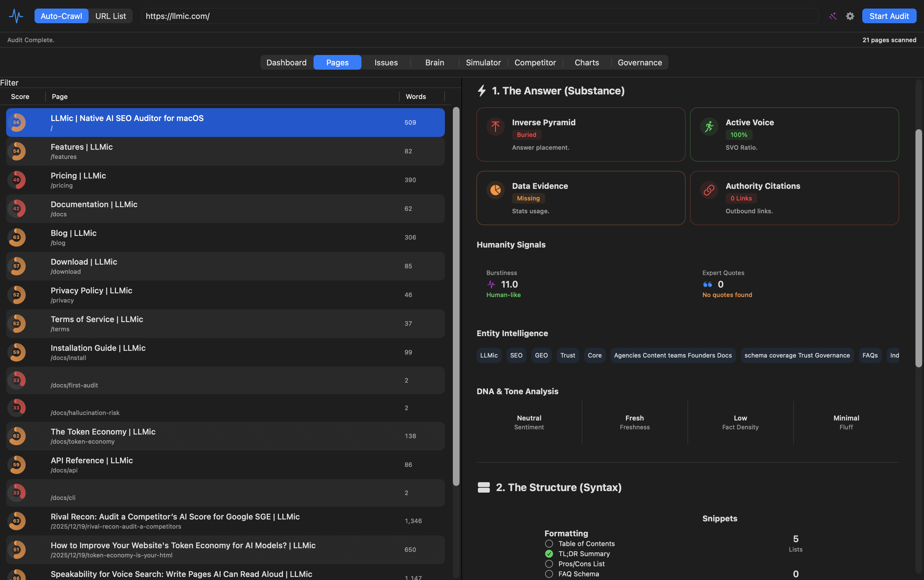
Task: Sort the list by Words column header
Action: (416, 97)
